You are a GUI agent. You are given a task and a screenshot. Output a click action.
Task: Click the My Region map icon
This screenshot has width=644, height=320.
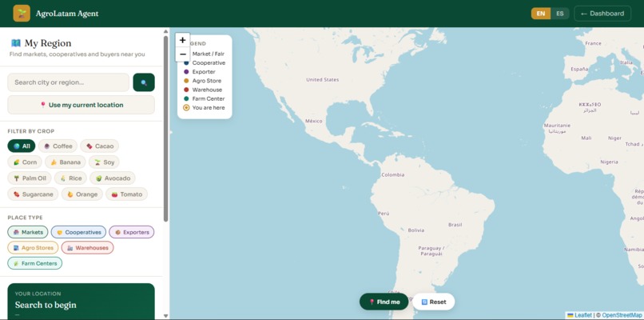[16, 42]
